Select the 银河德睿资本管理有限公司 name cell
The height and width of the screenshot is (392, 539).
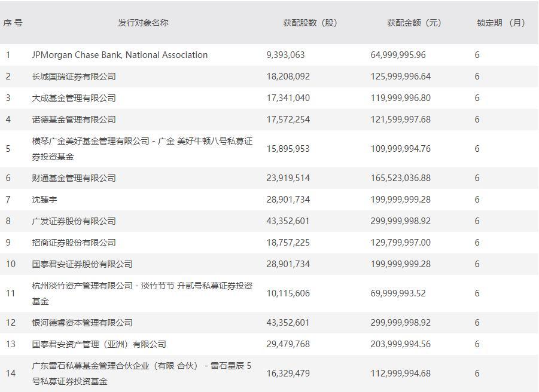coord(82,323)
